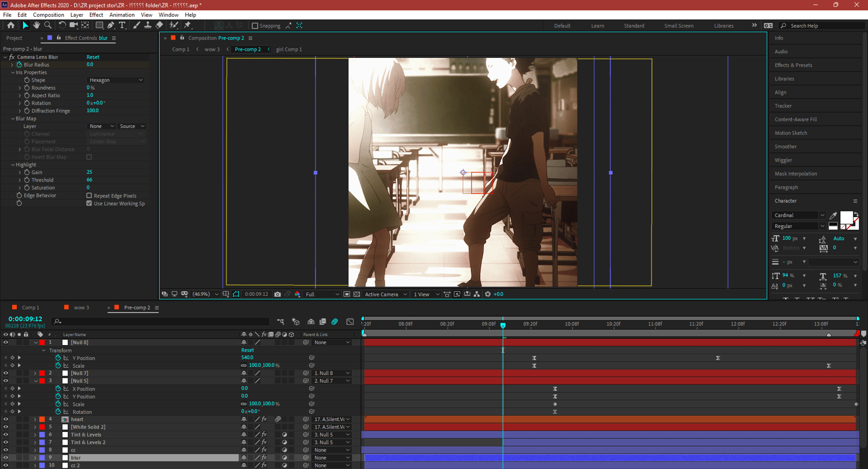Expand the heart layer properties
This screenshot has height=469, width=868.
coord(35,419)
